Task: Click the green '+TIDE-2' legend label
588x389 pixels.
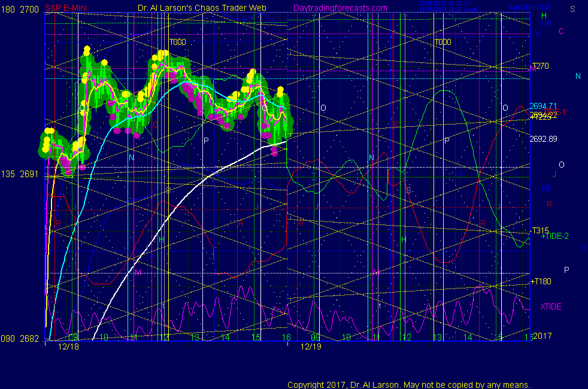Action: pos(554,236)
